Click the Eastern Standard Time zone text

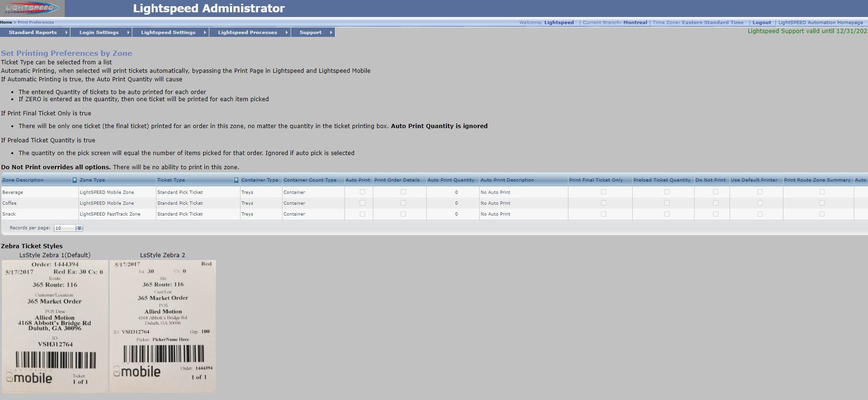tap(713, 22)
